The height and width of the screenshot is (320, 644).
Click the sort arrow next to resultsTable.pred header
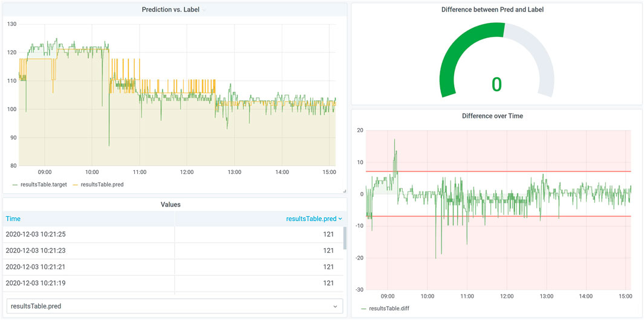pos(340,219)
